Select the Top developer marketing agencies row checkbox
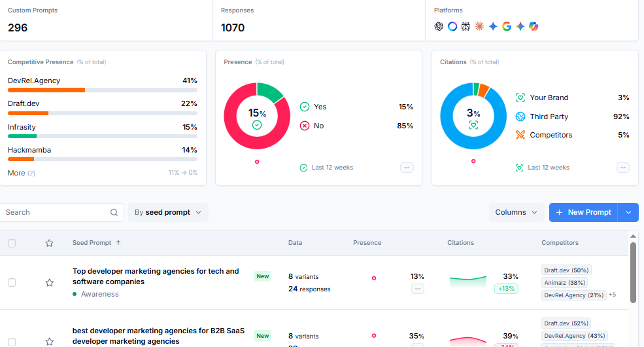Viewport: 644px width, 347px height. click(12, 282)
